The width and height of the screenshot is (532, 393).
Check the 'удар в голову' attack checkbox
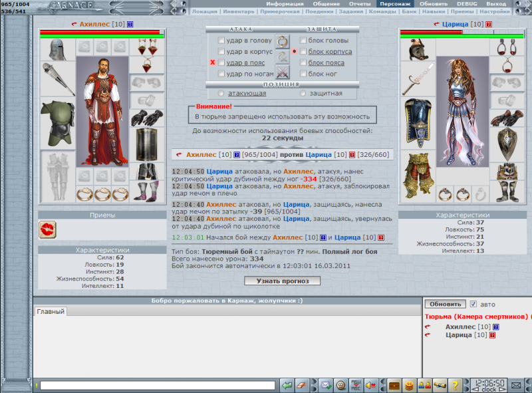click(x=221, y=41)
